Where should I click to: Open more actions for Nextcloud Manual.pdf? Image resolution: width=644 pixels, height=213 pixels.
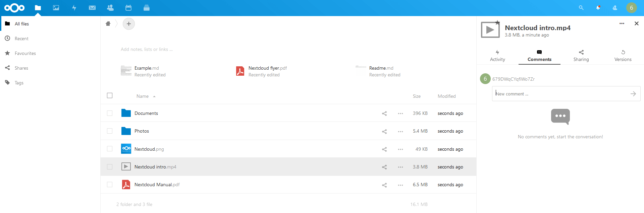click(x=400, y=185)
